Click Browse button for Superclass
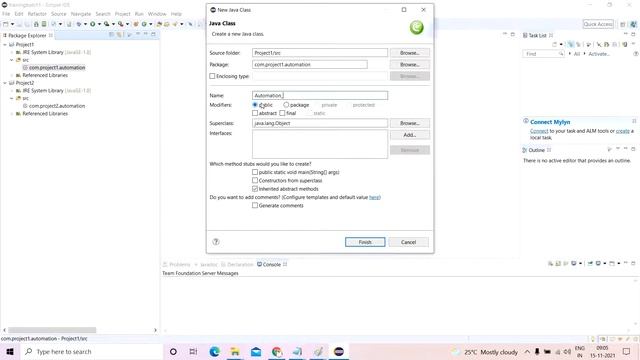Image resolution: width=640 pixels, height=360 pixels. [x=410, y=123]
